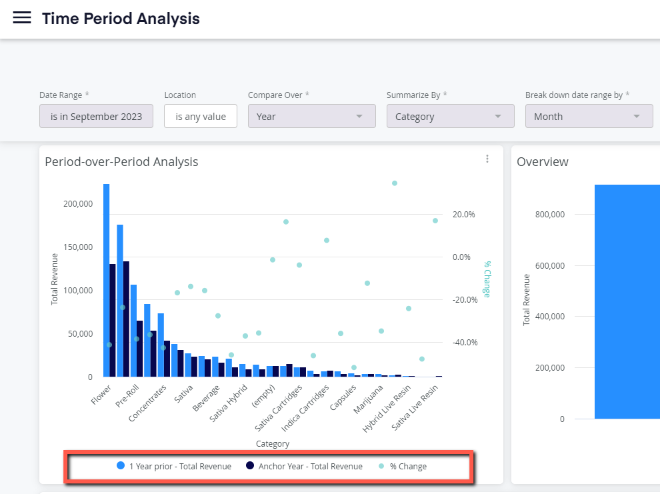Select the tallest Flower 1 Year prior bar
This screenshot has width=660, height=494.
point(106,280)
